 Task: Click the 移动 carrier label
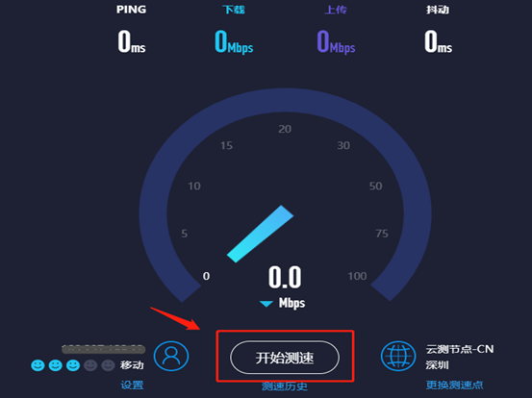point(133,365)
